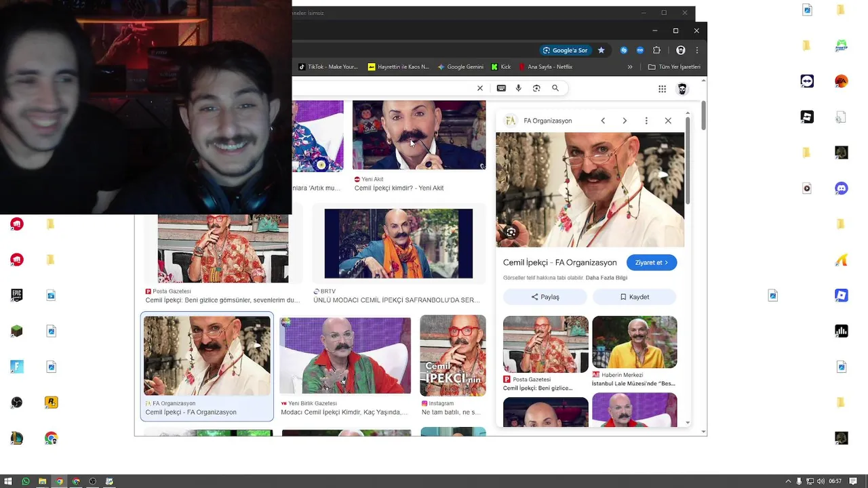
Task: Open the Google account avatar
Action: (683, 89)
